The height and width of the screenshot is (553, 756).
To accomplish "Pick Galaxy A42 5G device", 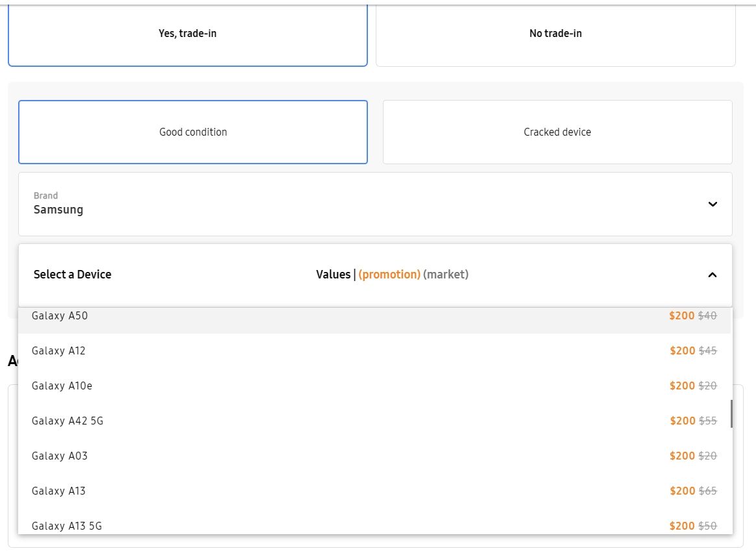I will [374, 421].
